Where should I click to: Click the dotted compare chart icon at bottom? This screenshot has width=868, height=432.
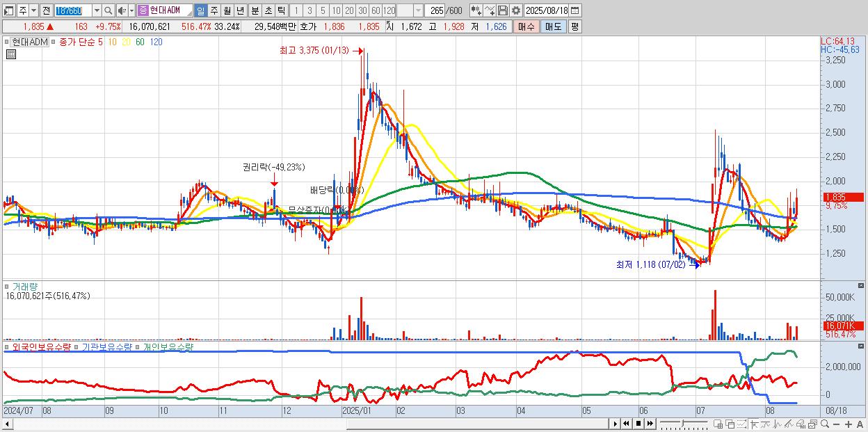[741, 424]
